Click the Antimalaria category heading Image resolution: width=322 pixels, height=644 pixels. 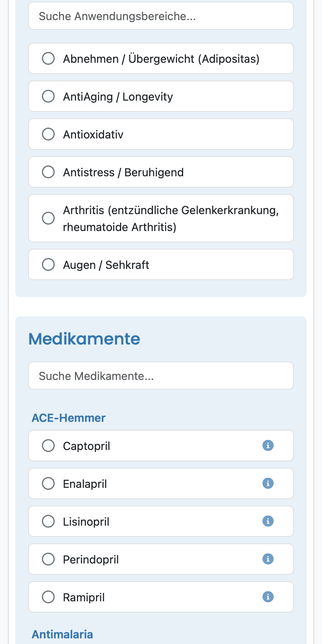coord(62,634)
